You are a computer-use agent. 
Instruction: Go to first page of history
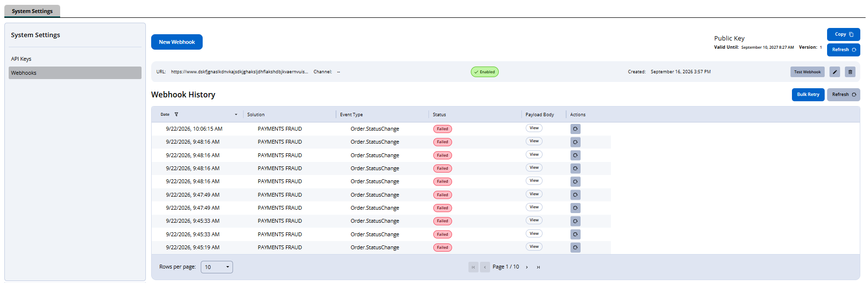(x=473, y=267)
